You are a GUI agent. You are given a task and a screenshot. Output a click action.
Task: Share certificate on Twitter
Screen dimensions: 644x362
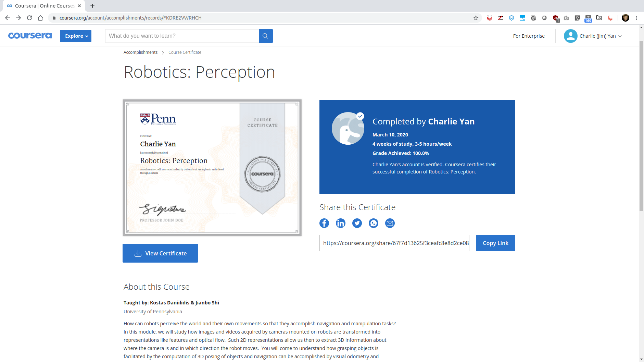[x=357, y=223]
